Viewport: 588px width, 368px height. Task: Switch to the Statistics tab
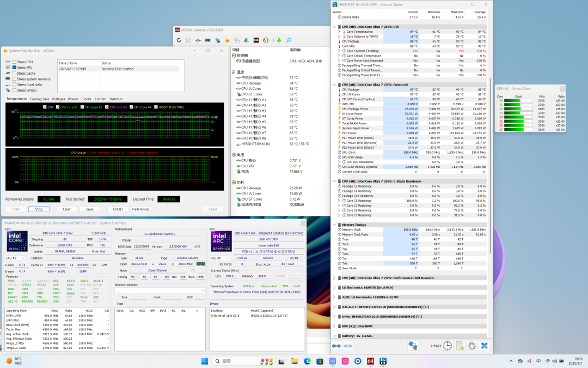coord(115,99)
